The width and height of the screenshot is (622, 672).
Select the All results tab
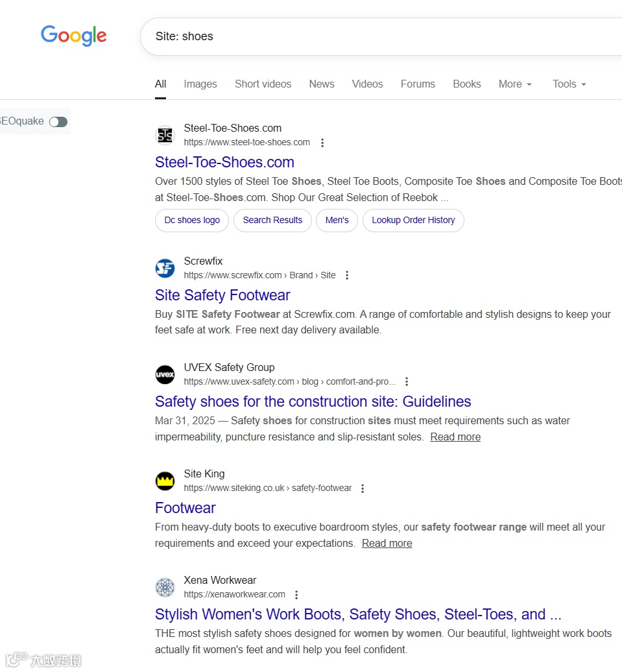pos(160,84)
